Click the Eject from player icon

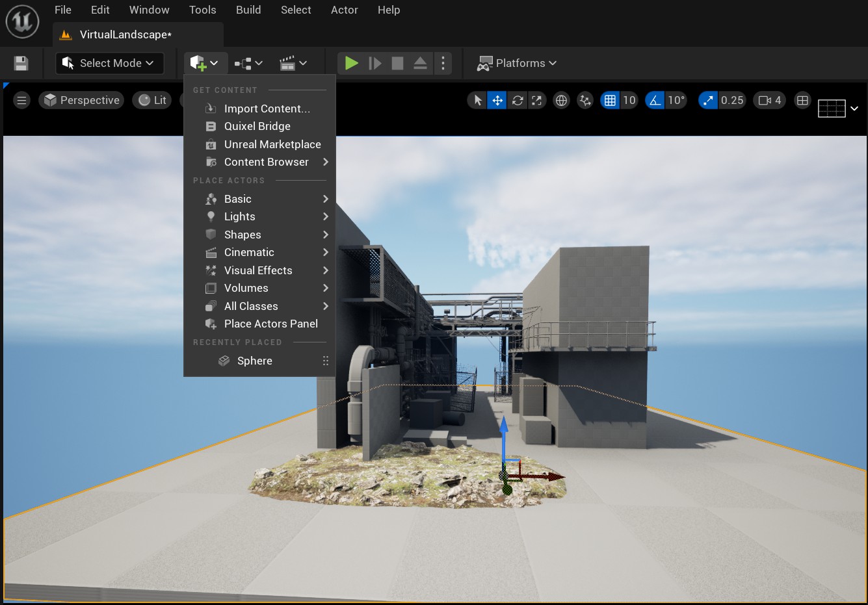(420, 63)
